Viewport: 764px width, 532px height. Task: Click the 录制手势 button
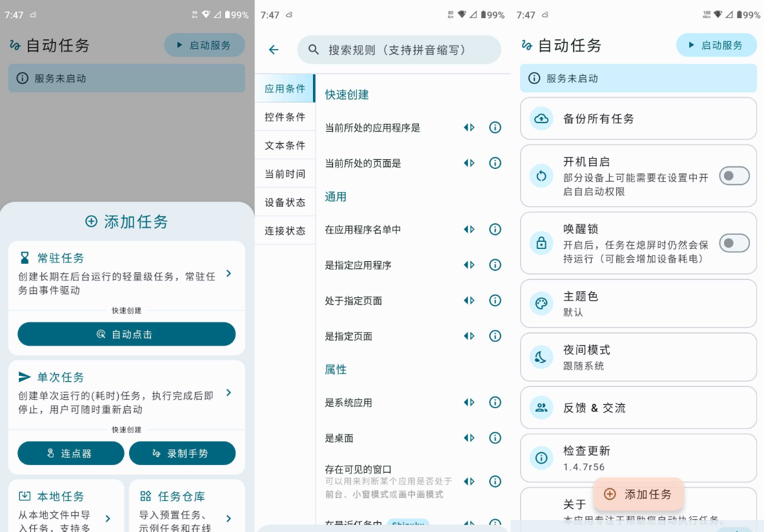click(182, 453)
